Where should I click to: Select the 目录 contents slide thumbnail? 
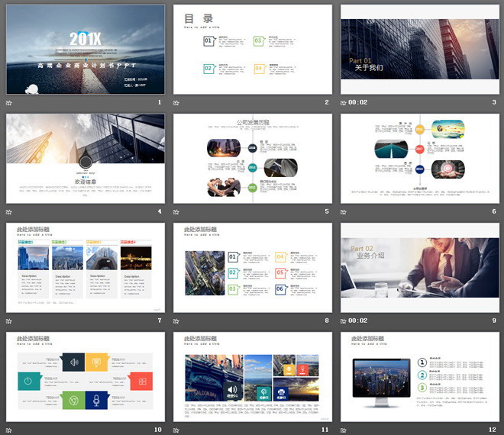[x=253, y=49]
